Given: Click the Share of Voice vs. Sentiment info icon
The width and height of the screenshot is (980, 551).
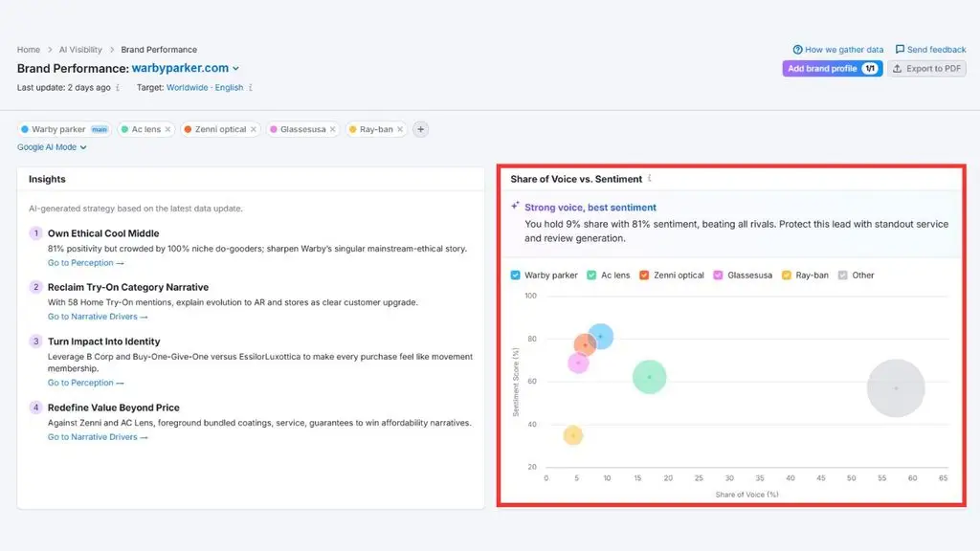Looking at the screenshot, I should [x=650, y=179].
